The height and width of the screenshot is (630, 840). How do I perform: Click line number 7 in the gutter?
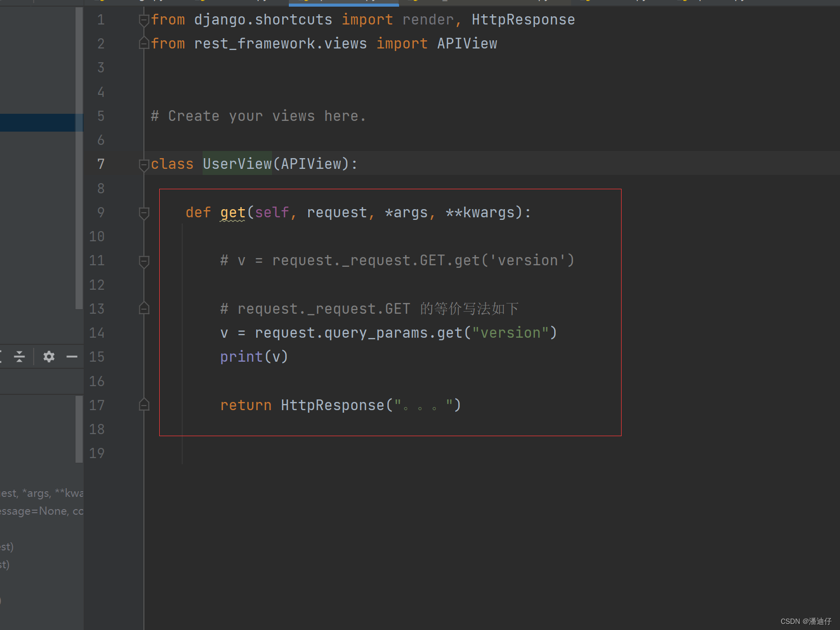coord(101,164)
